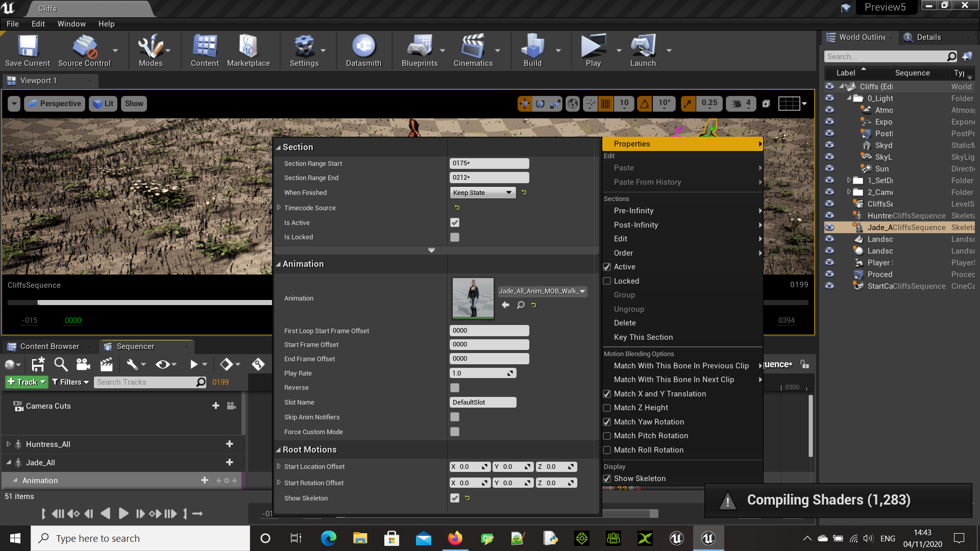
Task: Choose Delete from the context menu
Action: coord(682,323)
